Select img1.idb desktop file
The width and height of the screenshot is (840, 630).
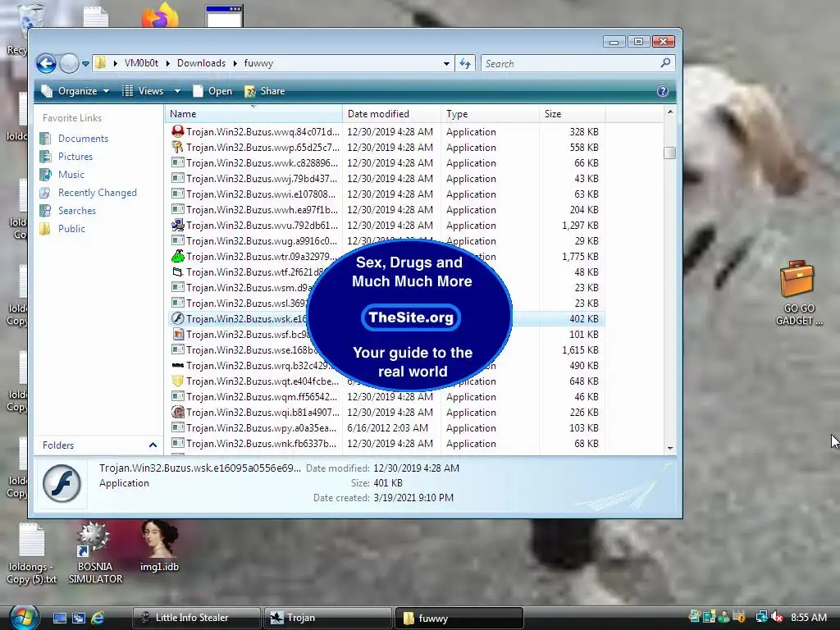click(x=159, y=546)
